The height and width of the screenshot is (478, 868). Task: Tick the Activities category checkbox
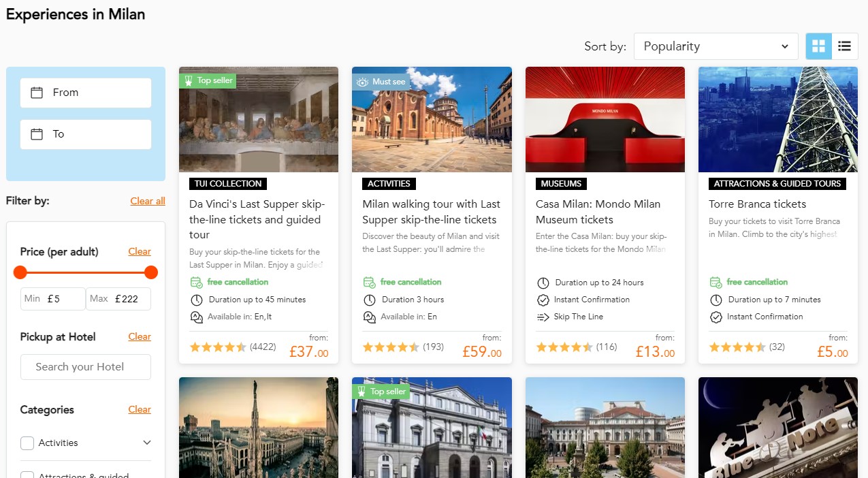click(x=27, y=443)
